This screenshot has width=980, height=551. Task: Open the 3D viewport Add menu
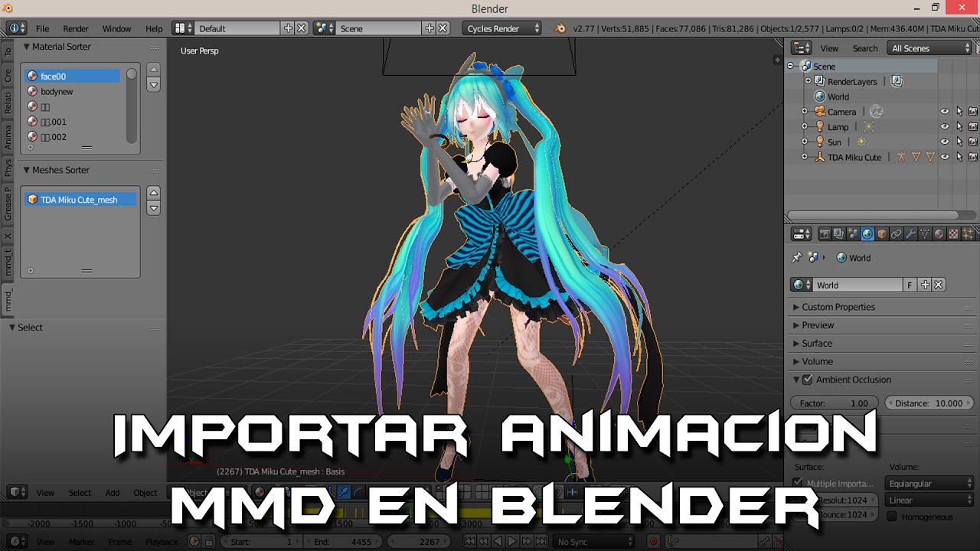[113, 493]
